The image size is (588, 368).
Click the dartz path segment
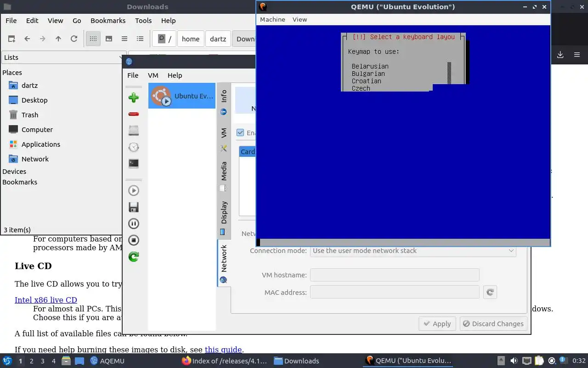click(x=218, y=39)
